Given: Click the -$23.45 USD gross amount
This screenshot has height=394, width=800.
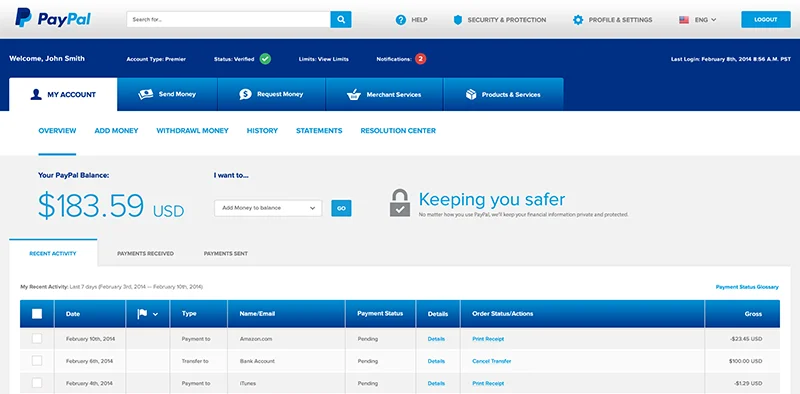Looking at the screenshot, I should point(746,339).
